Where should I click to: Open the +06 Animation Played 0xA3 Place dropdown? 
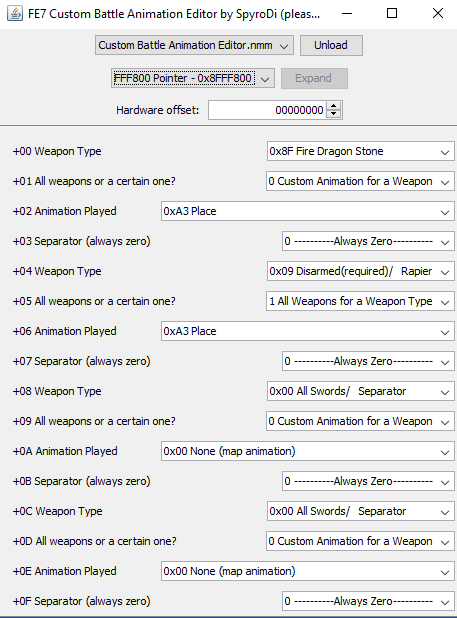pyautogui.click(x=307, y=331)
